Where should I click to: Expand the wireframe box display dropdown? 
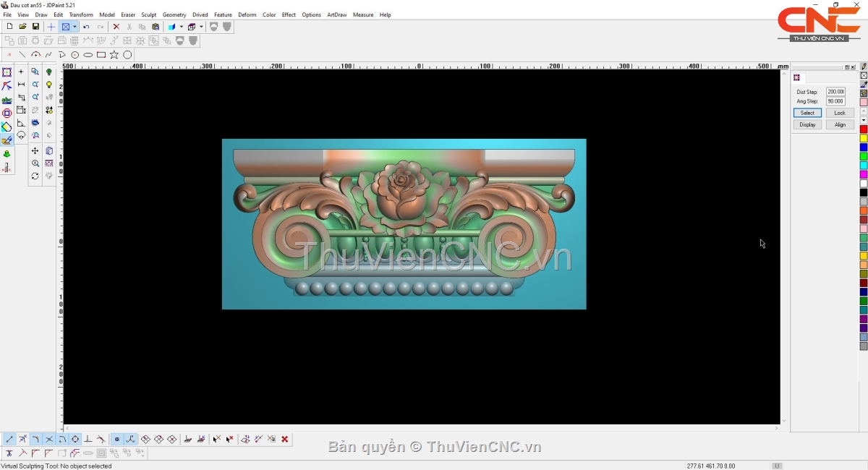click(x=201, y=27)
